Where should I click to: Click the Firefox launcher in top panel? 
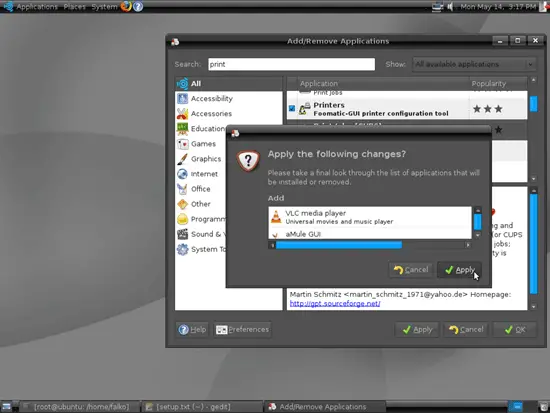(x=126, y=6)
